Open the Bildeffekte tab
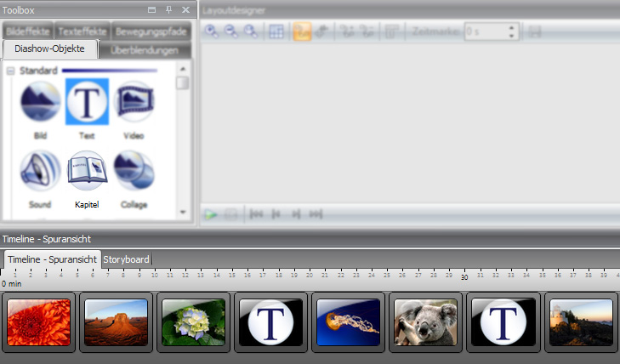Screen dimensions: 620x364 coord(27,31)
